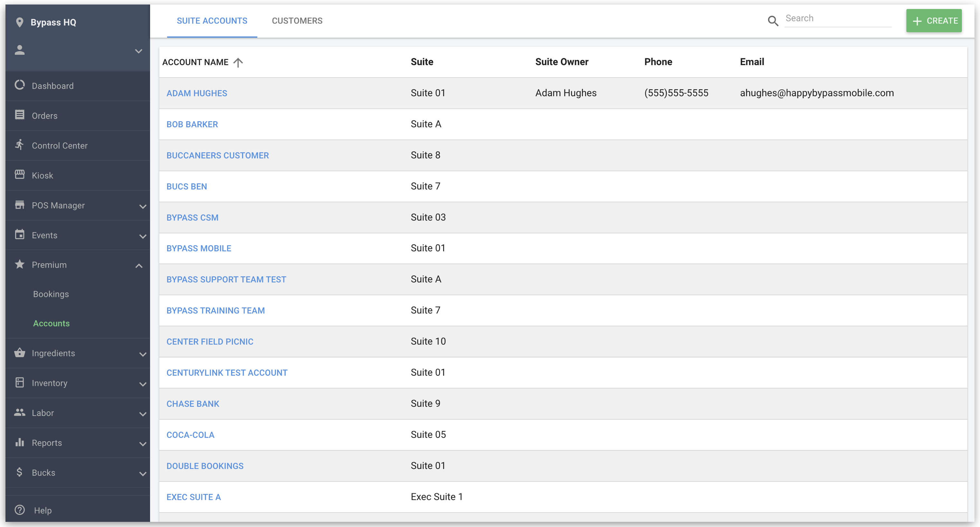The height and width of the screenshot is (527, 980).
Task: Open the Bypass Mobile account link
Action: (x=199, y=249)
